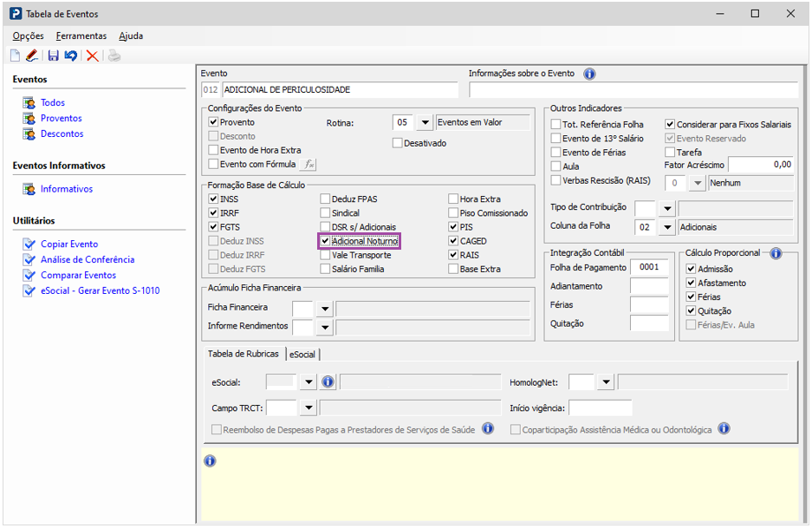Click the Fator Acréscimo value field
This screenshot has width=812, height=528.
point(761,164)
